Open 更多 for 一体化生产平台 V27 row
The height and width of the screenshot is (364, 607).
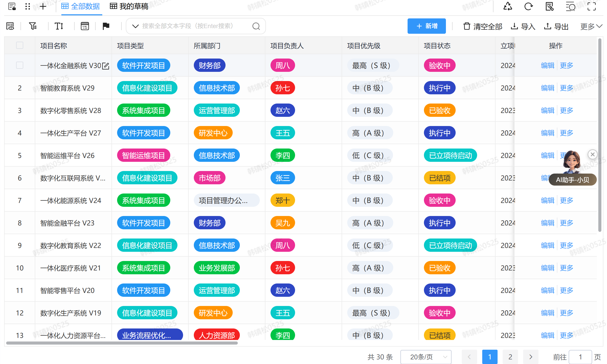coord(566,133)
